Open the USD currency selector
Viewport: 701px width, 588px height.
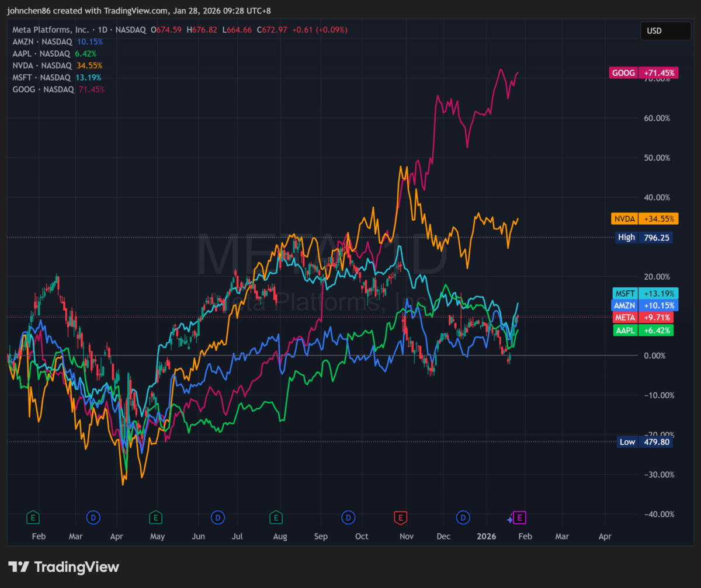(665, 30)
